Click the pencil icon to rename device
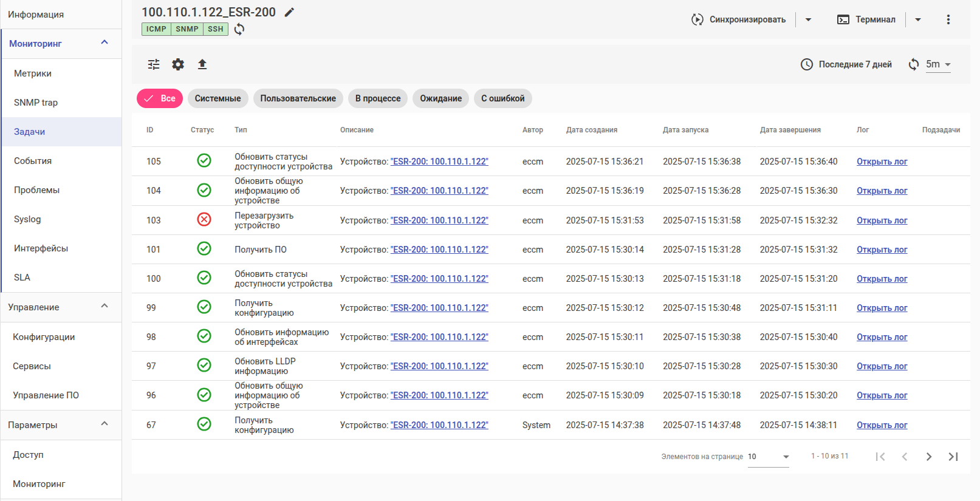Image resolution: width=980 pixels, height=501 pixels. [290, 12]
